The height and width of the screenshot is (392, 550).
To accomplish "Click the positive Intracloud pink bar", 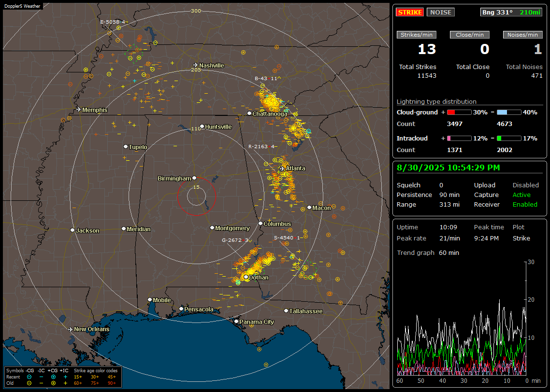I will [x=459, y=139].
